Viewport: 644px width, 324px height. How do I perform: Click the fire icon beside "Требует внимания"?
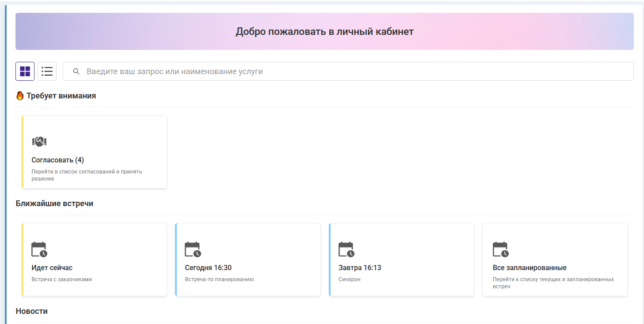click(20, 95)
